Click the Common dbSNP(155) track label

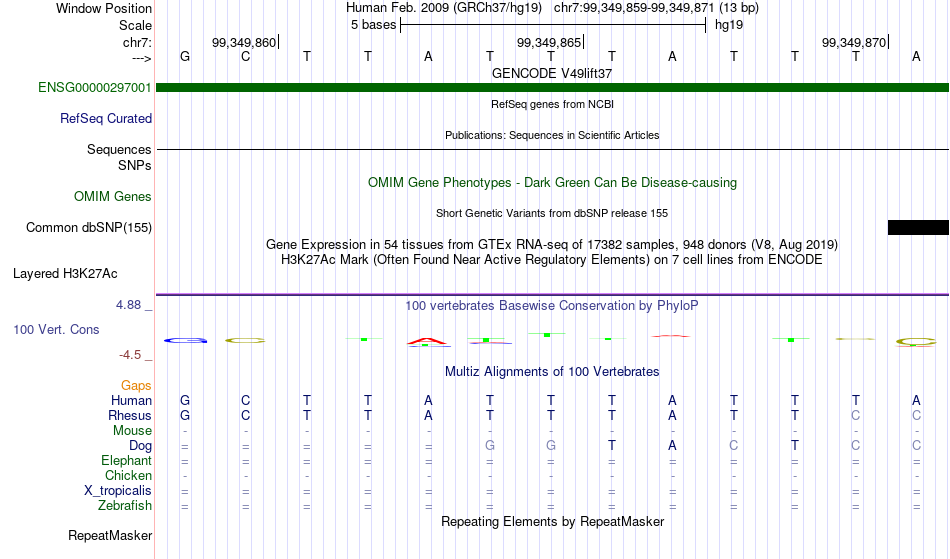coord(89,228)
